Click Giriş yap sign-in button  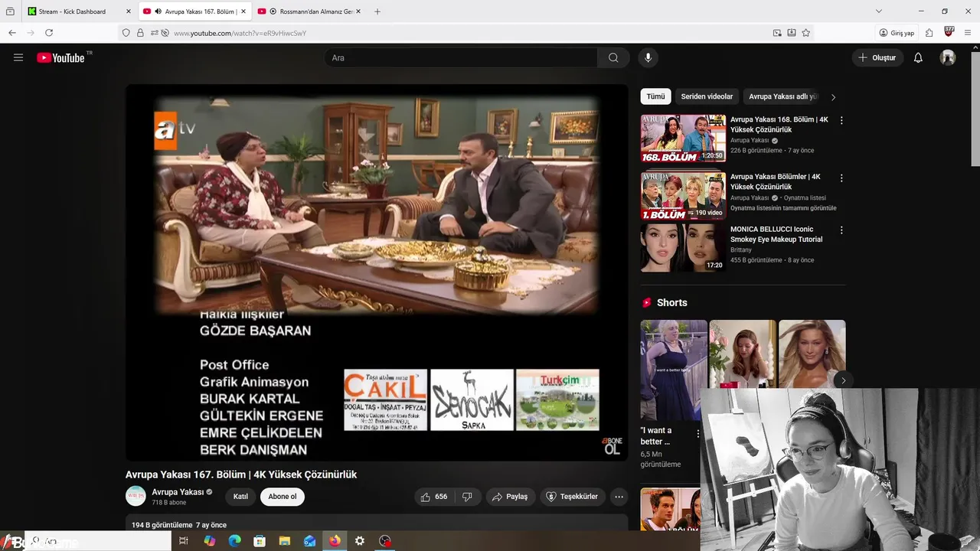tap(897, 33)
